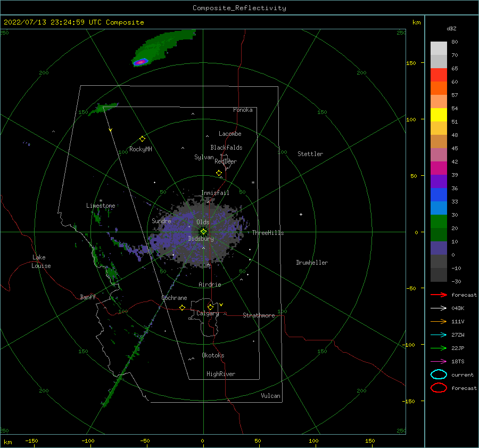Click the red forecast ellipse icon

[x=439, y=388]
